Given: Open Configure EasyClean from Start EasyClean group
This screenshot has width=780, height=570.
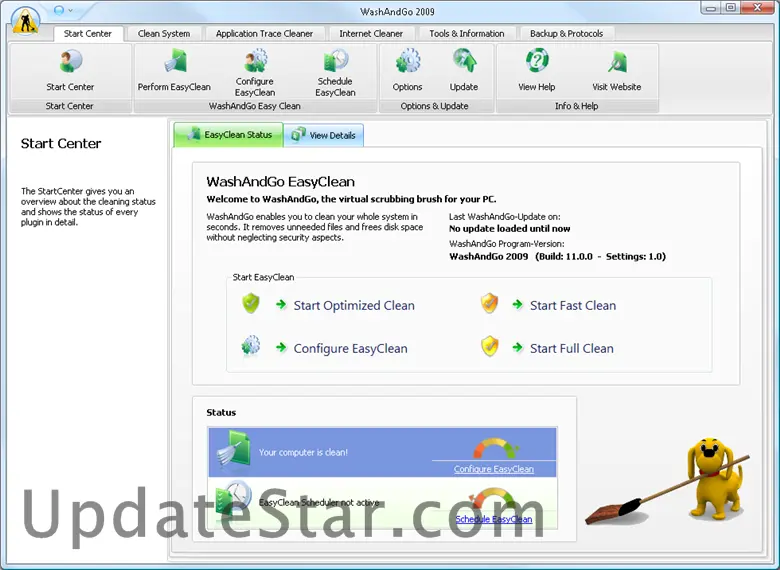Looking at the screenshot, I should (350, 348).
